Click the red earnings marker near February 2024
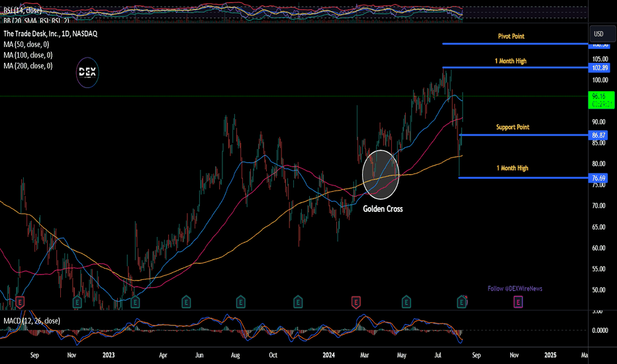Screen dimensions: 617x364 [x=356, y=302]
